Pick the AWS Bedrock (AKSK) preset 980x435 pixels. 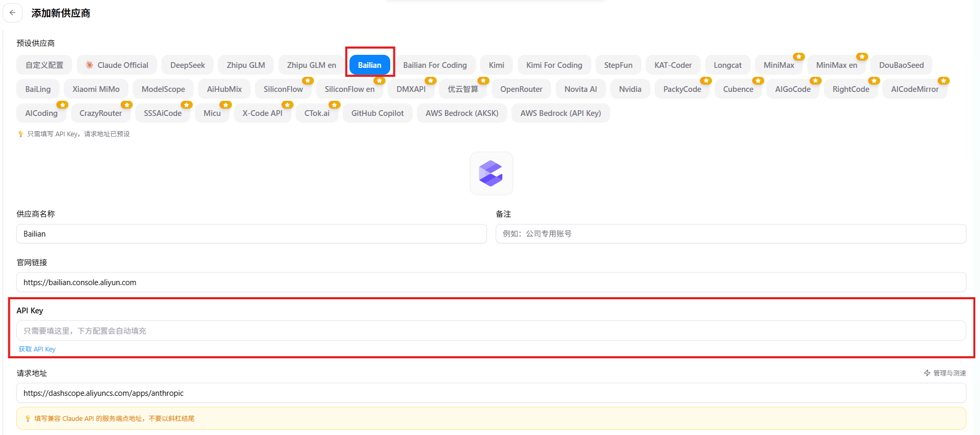462,113
